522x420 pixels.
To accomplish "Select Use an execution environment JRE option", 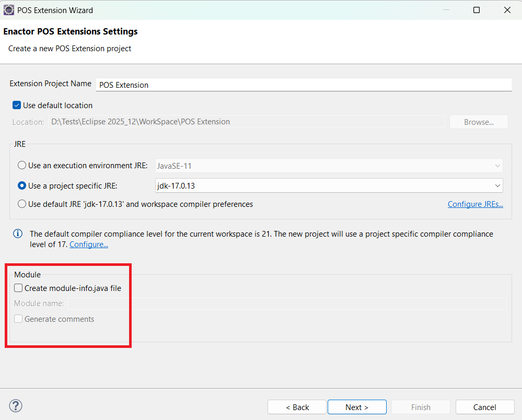I will (x=22, y=166).
